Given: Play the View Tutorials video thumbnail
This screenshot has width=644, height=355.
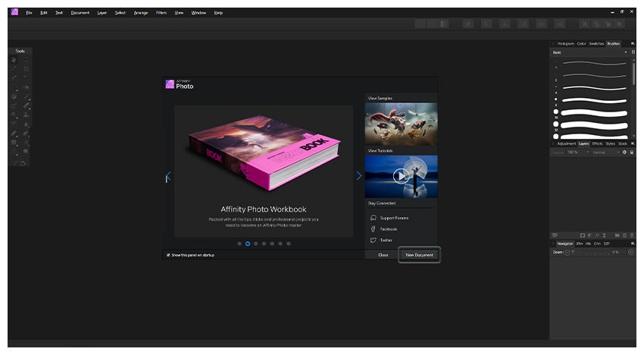Looking at the screenshot, I should pos(401,177).
